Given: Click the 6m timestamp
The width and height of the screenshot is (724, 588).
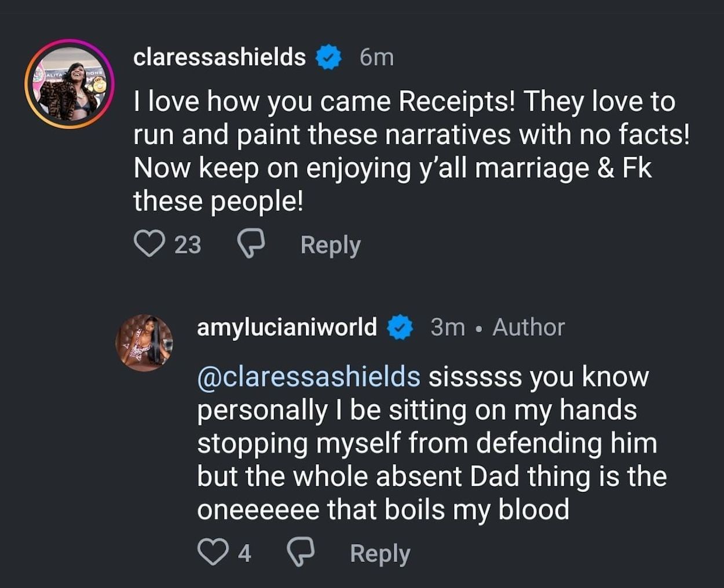Looking at the screenshot, I should coord(376,57).
